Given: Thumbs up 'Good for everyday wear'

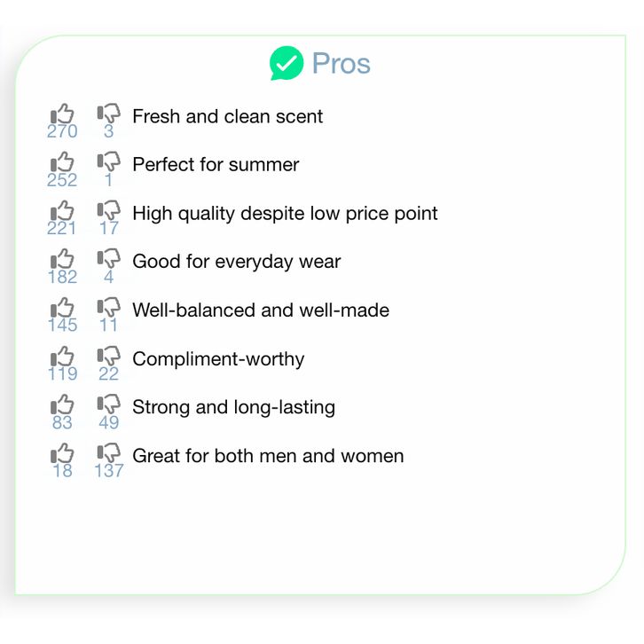Looking at the screenshot, I should pyautogui.click(x=62, y=260).
